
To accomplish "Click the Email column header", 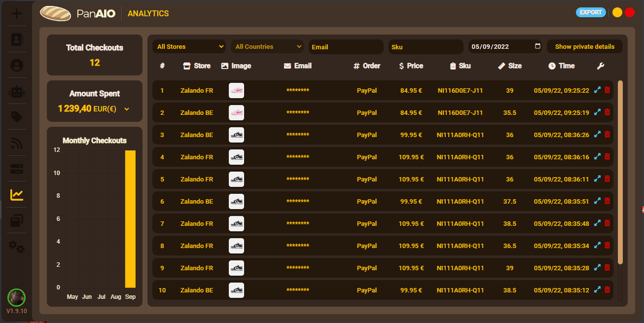I will point(298,66).
